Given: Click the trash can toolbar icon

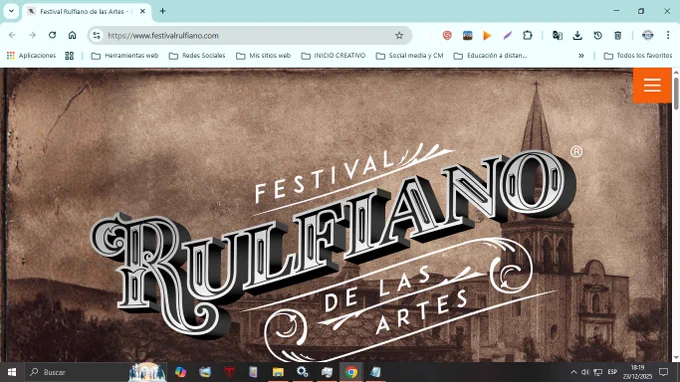Looking at the screenshot, I should point(618,36).
